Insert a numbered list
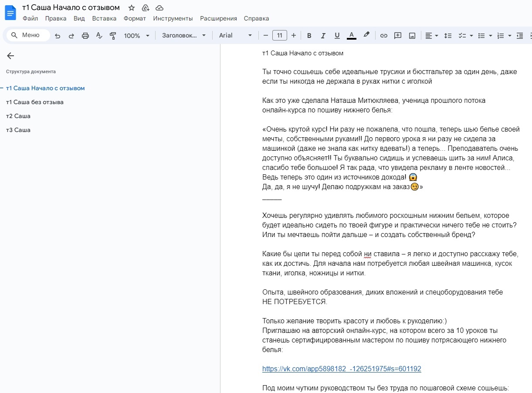Image resolution: width=532 pixels, height=393 pixels. click(x=501, y=36)
